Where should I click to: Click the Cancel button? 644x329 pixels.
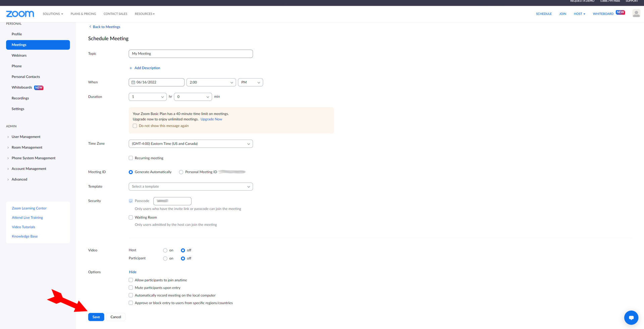coord(116,317)
